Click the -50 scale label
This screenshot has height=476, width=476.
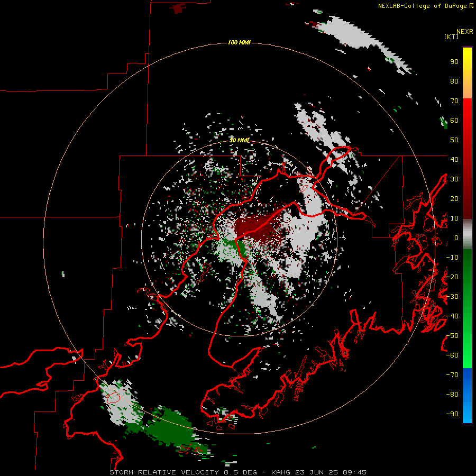click(x=452, y=336)
